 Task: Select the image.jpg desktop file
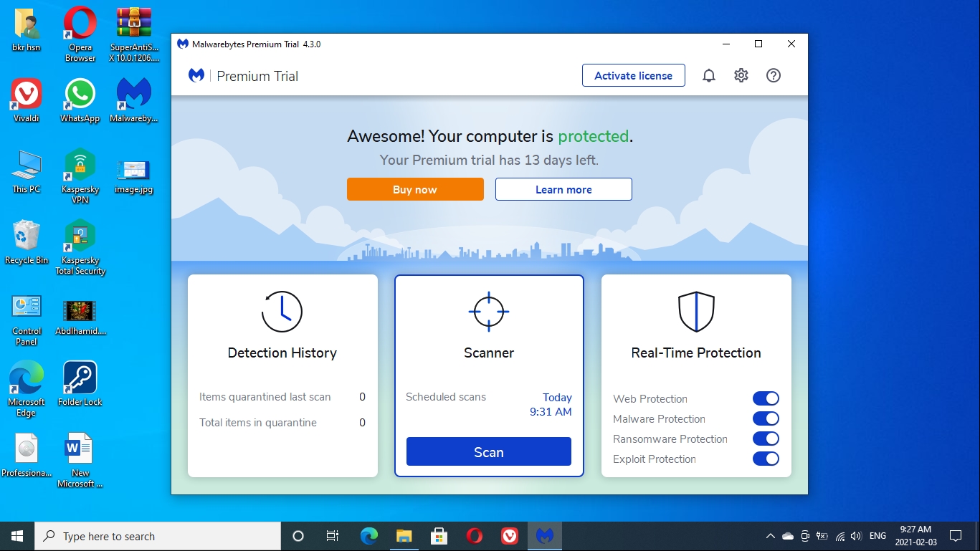[x=134, y=176]
